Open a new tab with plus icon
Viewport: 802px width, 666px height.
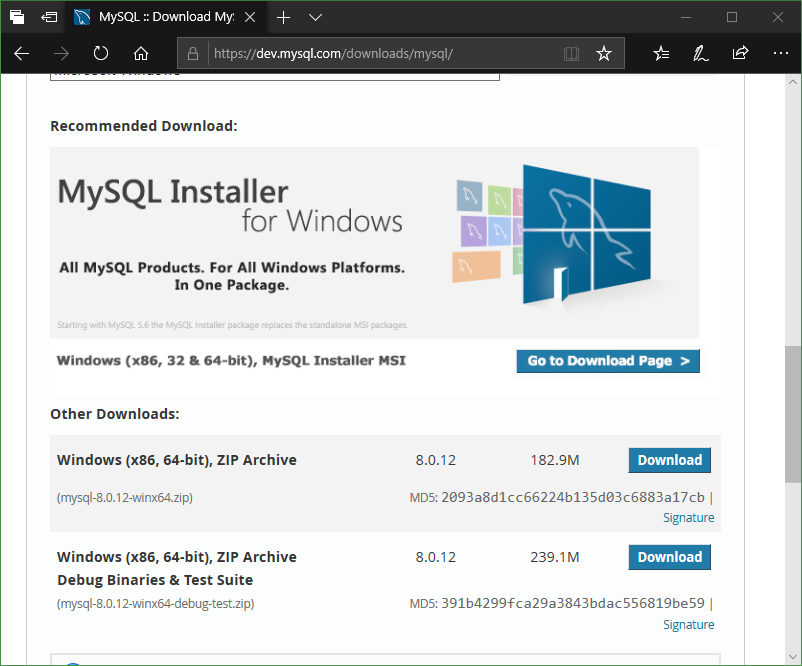point(283,17)
